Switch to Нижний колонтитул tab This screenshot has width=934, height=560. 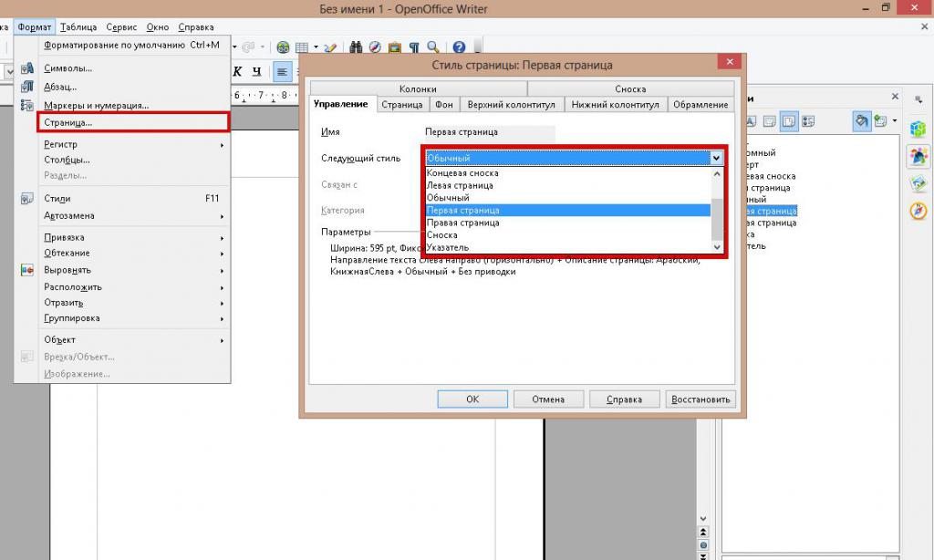(x=616, y=104)
